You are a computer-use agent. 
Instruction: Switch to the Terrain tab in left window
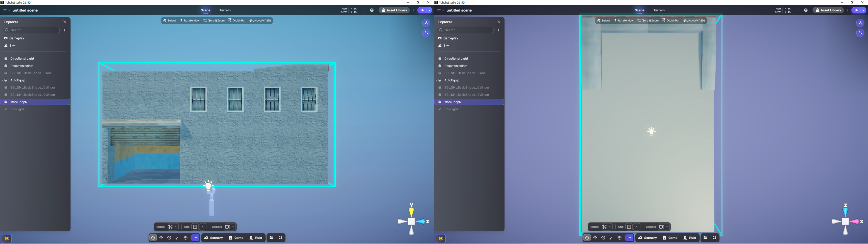[225, 10]
